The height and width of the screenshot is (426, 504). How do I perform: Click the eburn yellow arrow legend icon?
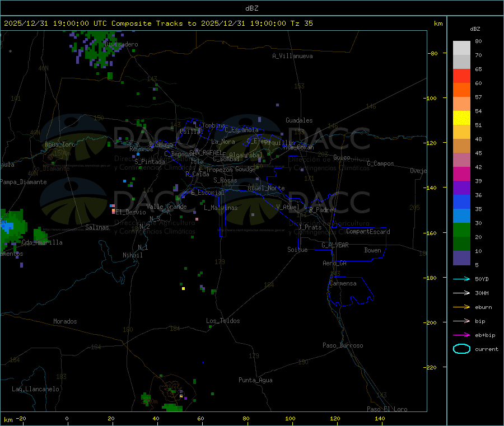[x=461, y=307]
